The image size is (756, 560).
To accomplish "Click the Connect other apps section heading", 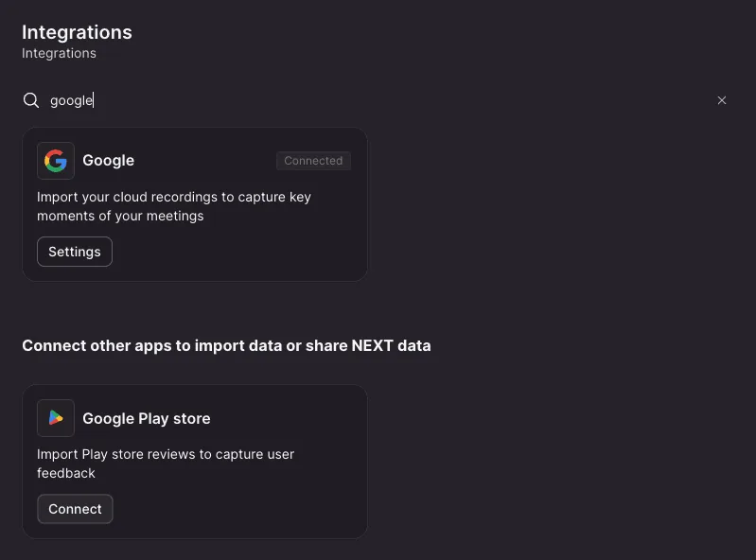I will 226,345.
